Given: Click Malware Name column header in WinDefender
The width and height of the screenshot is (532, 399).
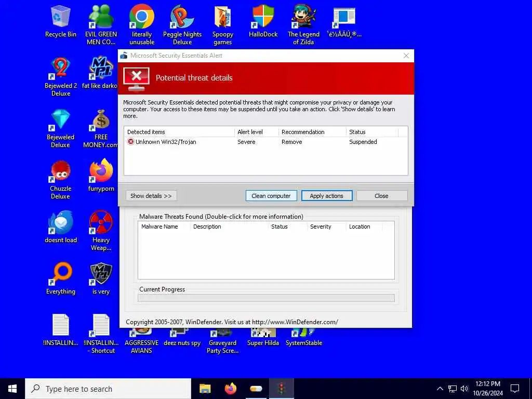Looking at the screenshot, I should (x=165, y=227).
